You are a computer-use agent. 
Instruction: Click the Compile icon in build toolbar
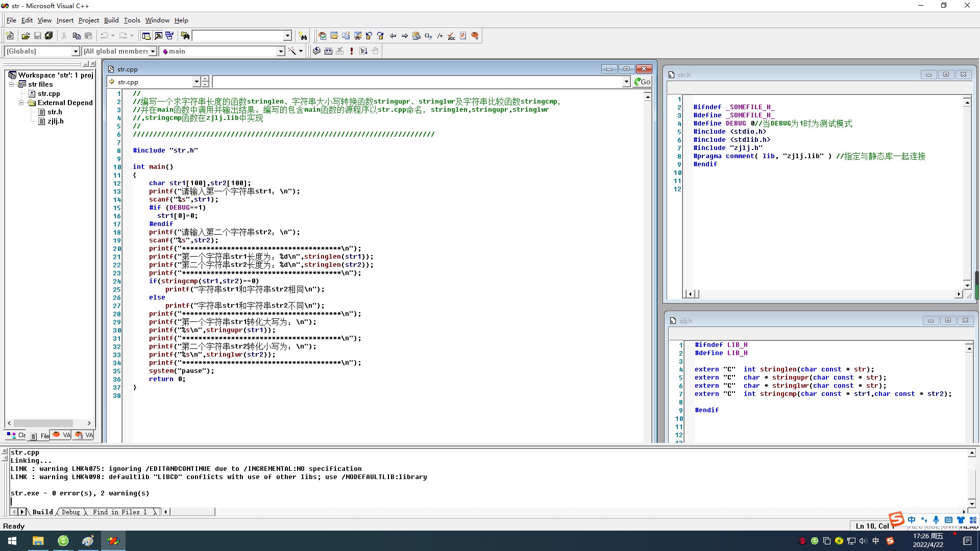click(x=316, y=51)
